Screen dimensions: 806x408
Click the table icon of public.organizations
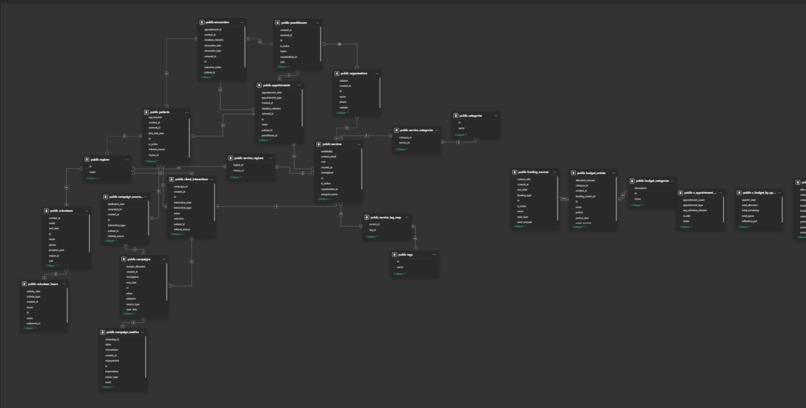coord(337,73)
